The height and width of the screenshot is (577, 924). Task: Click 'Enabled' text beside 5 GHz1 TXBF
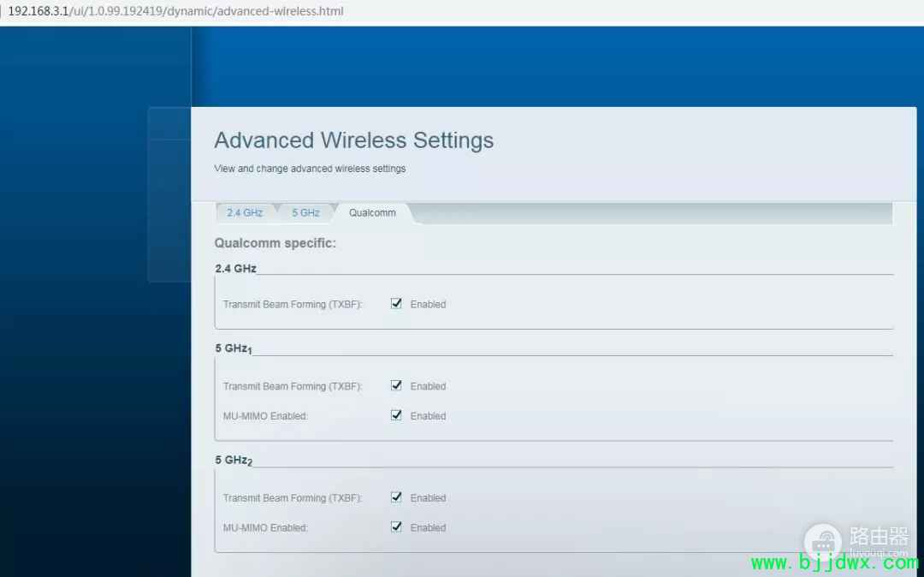pyautogui.click(x=428, y=386)
